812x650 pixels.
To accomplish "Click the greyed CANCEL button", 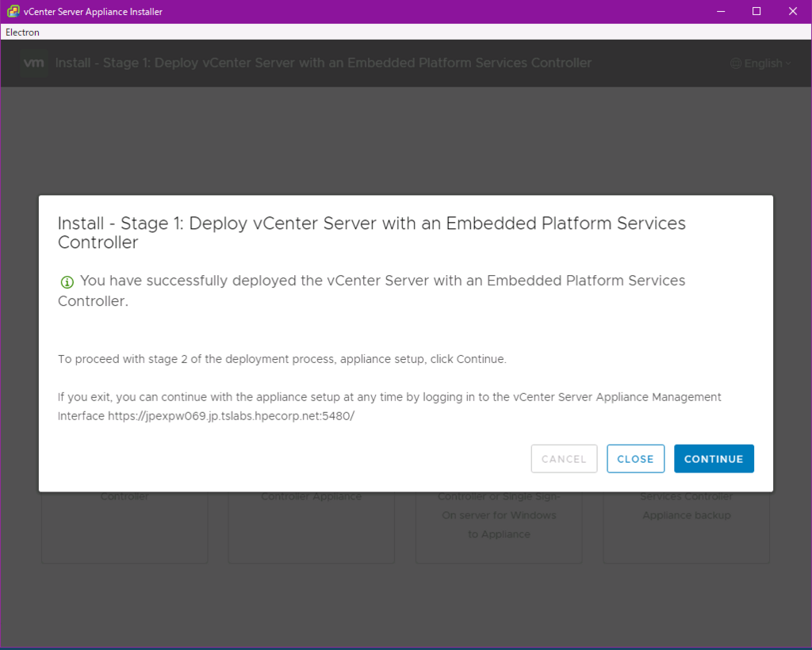I will pyautogui.click(x=564, y=458).
